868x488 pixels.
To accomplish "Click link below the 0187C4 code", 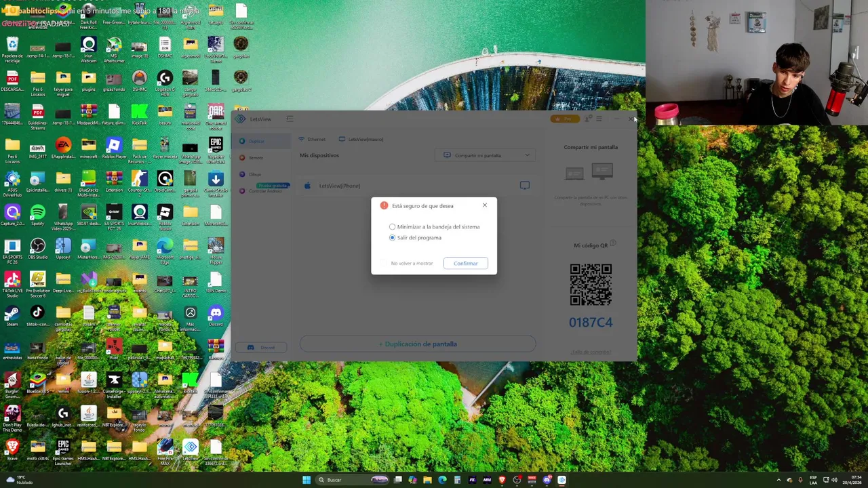I will tap(591, 352).
